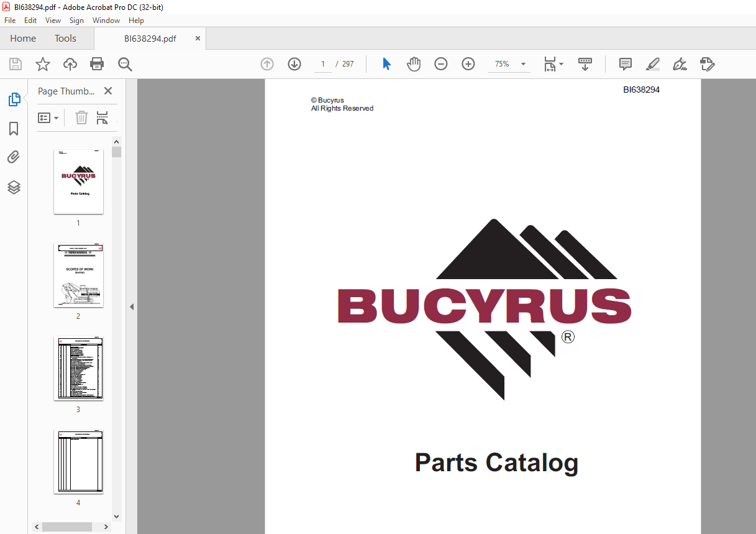Go to the next page arrow

coord(294,64)
